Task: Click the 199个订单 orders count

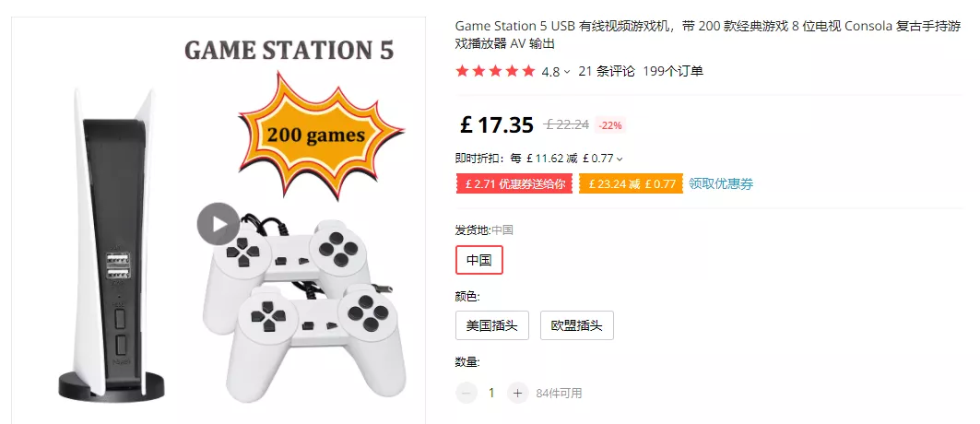Action: click(x=673, y=71)
